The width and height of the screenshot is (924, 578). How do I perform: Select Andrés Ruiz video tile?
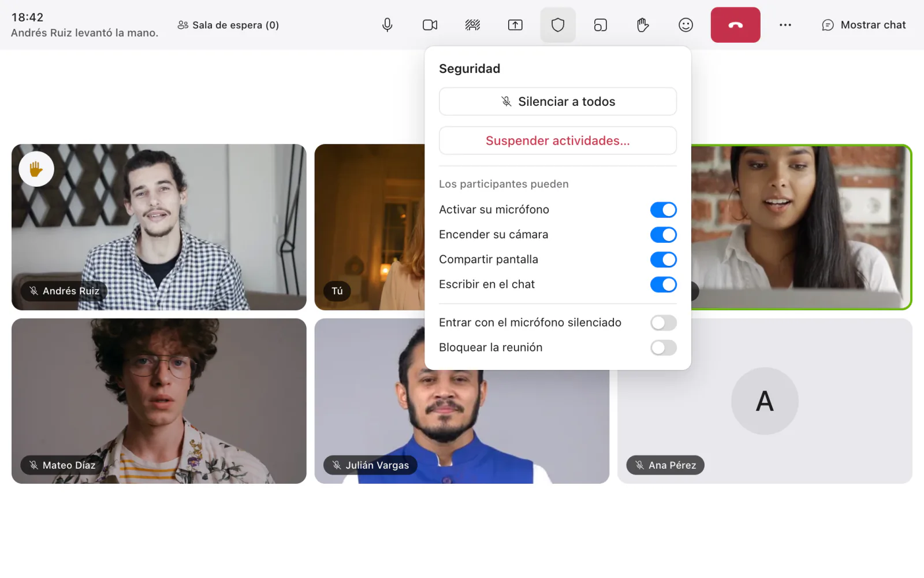pos(159,227)
